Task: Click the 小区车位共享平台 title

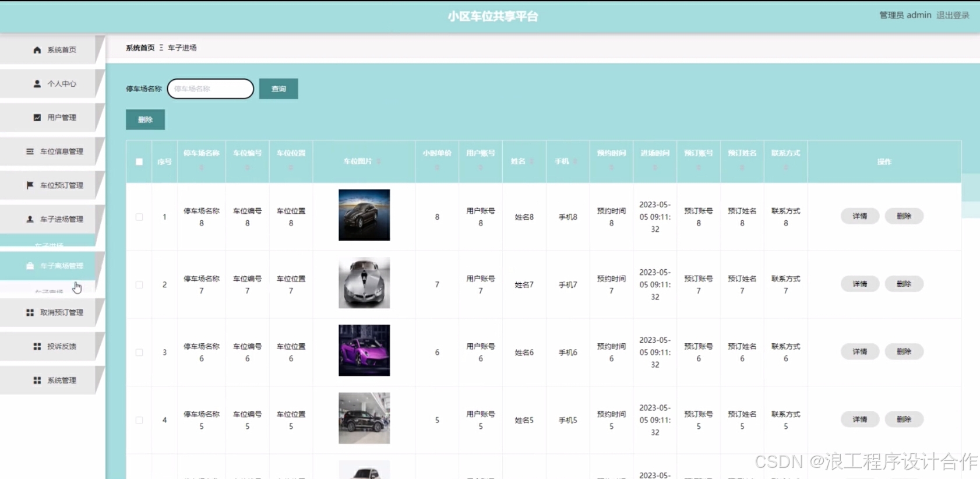Action: point(493,16)
